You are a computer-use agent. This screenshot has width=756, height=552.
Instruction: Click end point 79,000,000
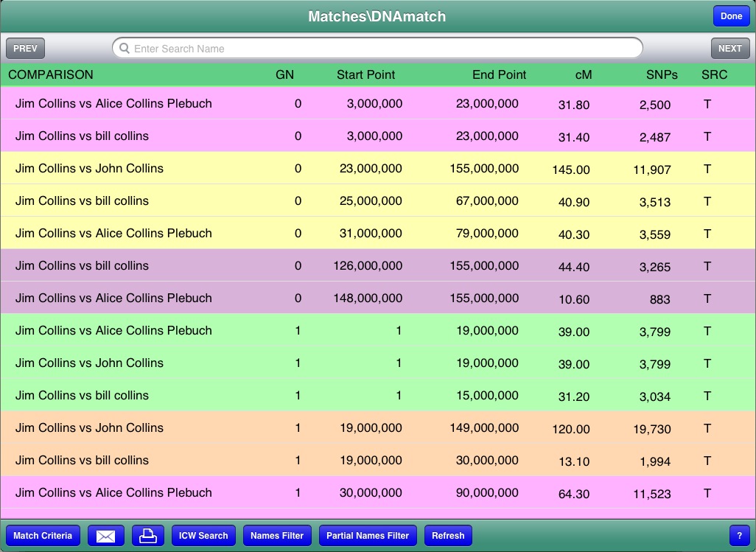487,234
